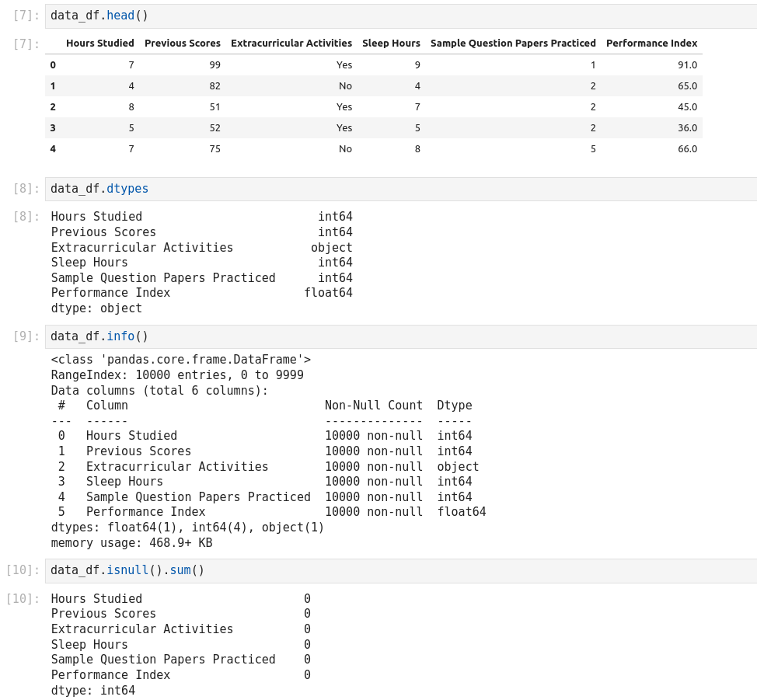Select the Extracurricular Activities table header
The width and height of the screenshot is (757, 700).
(x=291, y=44)
